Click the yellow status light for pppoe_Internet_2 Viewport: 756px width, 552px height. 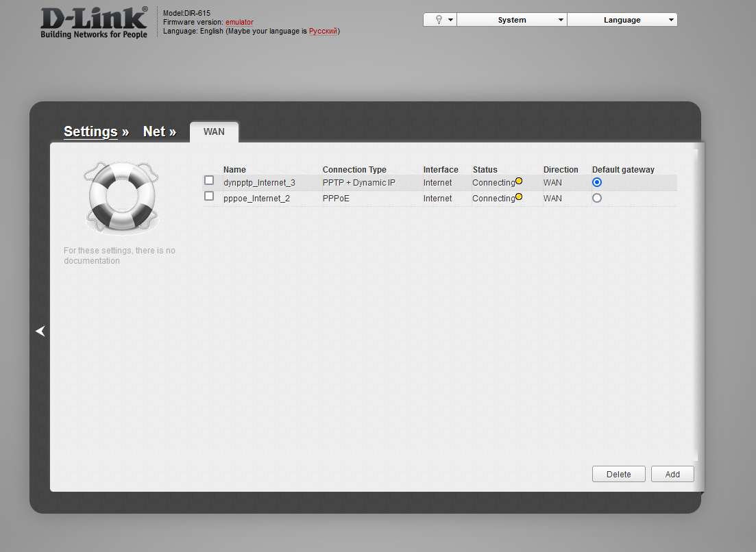pyautogui.click(x=520, y=196)
